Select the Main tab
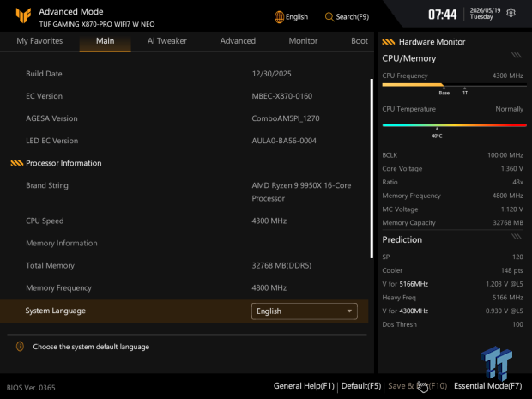 pyautogui.click(x=106, y=41)
